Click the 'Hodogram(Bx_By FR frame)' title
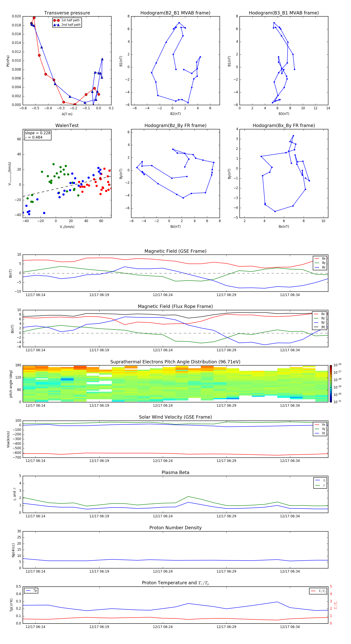 point(284,125)
